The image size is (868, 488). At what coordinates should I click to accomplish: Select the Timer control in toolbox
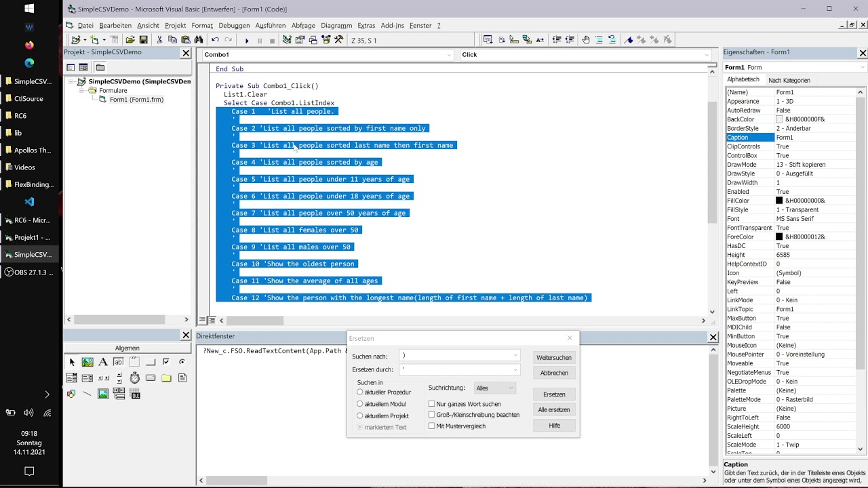[x=134, y=378]
